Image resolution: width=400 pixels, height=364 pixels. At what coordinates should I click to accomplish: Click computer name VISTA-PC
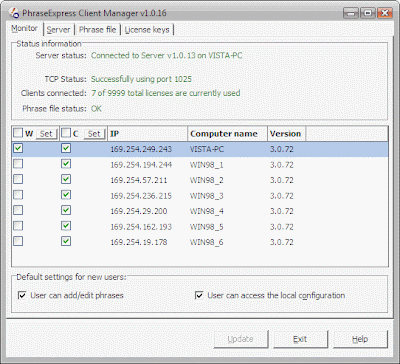click(207, 149)
